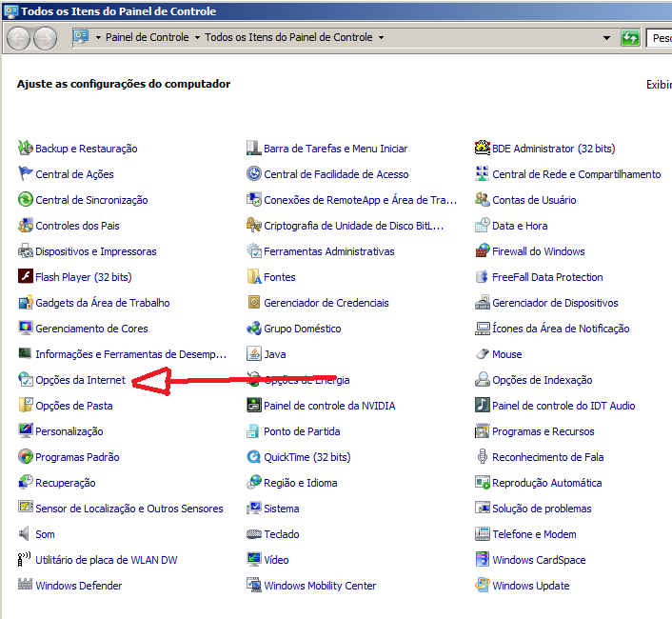Open Conexões de RemoteApp e Área de Trabalho link
672x619 pixels.
tap(360, 200)
